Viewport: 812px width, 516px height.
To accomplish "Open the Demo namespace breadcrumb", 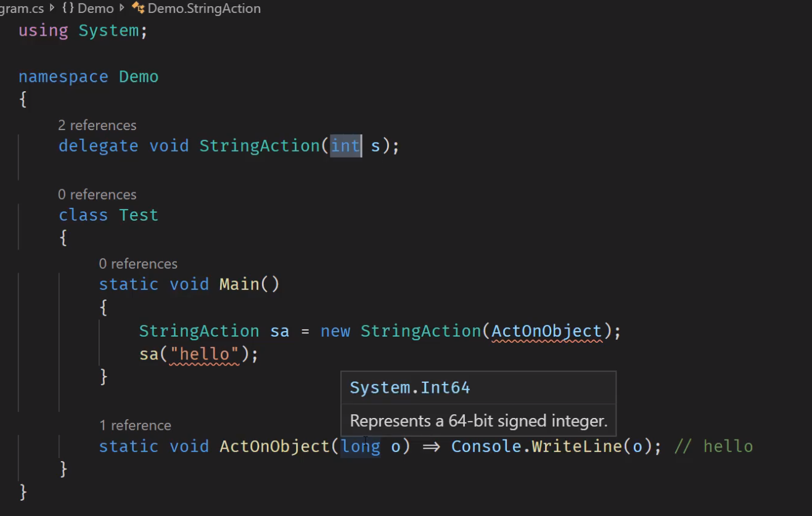I will click(x=96, y=9).
